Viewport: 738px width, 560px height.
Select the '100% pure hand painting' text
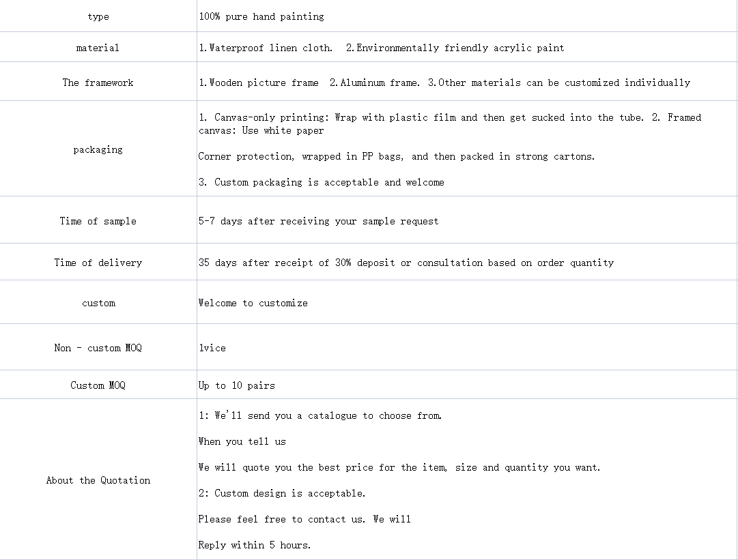(261, 16)
